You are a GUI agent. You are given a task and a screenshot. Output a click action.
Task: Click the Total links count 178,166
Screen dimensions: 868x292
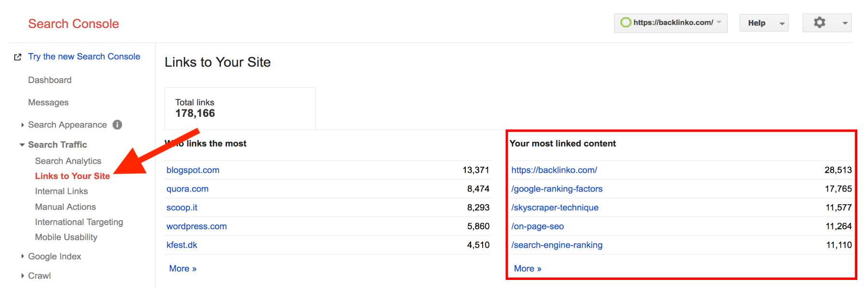pyautogui.click(x=195, y=113)
